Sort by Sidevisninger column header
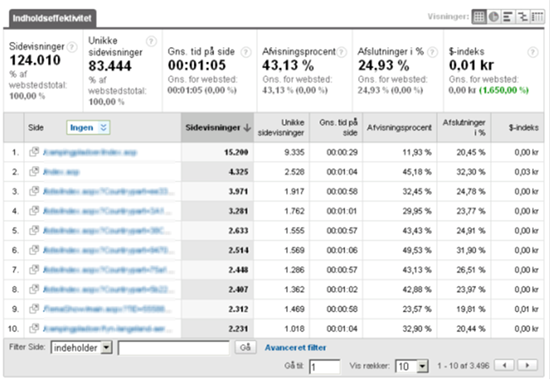The height and width of the screenshot is (380, 550). point(217,127)
